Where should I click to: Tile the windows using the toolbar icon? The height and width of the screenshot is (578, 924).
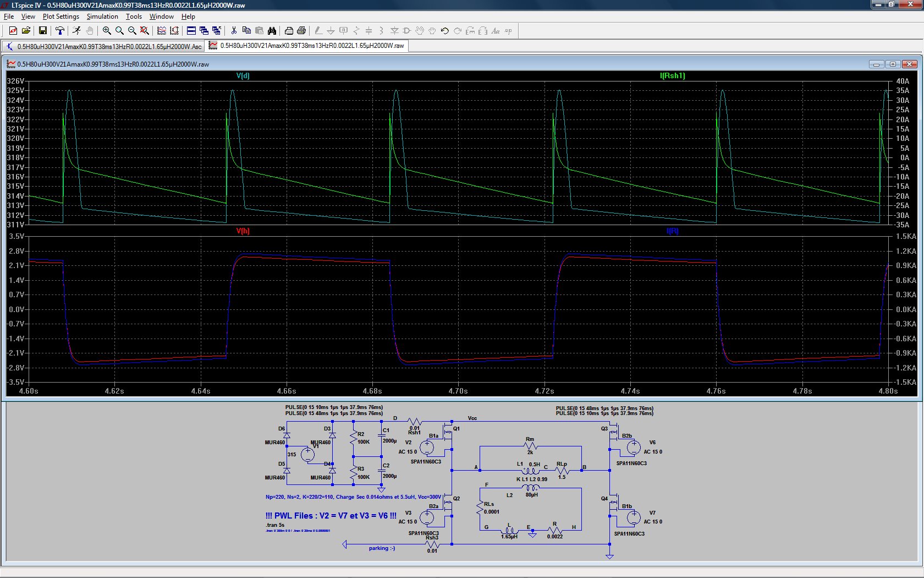pyautogui.click(x=191, y=31)
